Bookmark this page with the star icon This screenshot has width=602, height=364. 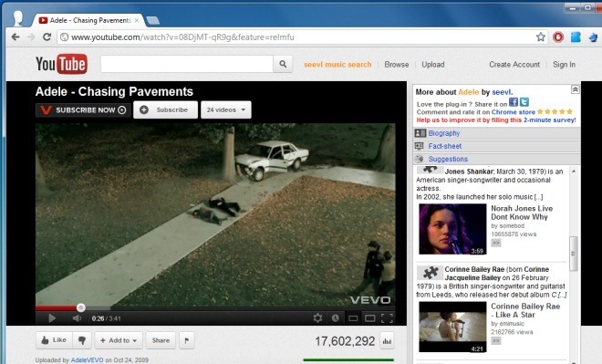point(541,36)
